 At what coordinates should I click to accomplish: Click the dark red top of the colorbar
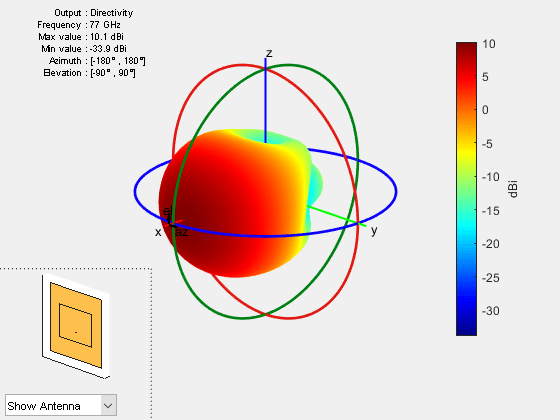click(466, 47)
